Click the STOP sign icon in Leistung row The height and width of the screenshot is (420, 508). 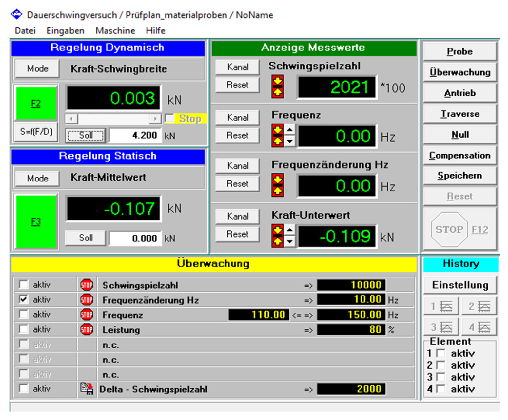click(x=87, y=329)
